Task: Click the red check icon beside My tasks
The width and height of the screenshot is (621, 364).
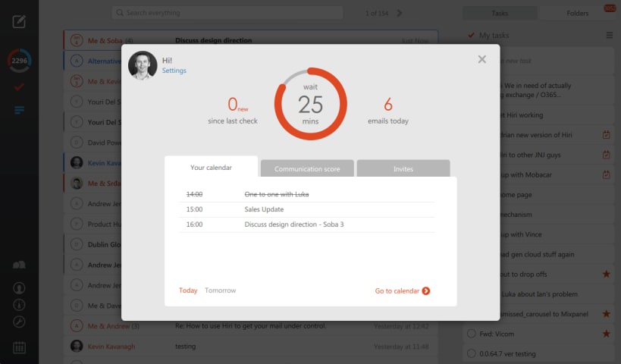Action: pos(471,35)
